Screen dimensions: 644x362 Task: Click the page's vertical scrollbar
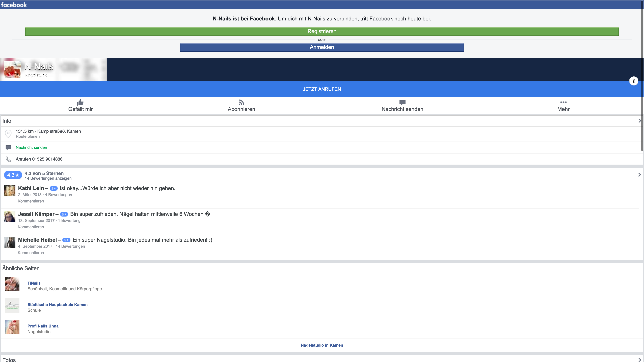pyautogui.click(x=642, y=75)
